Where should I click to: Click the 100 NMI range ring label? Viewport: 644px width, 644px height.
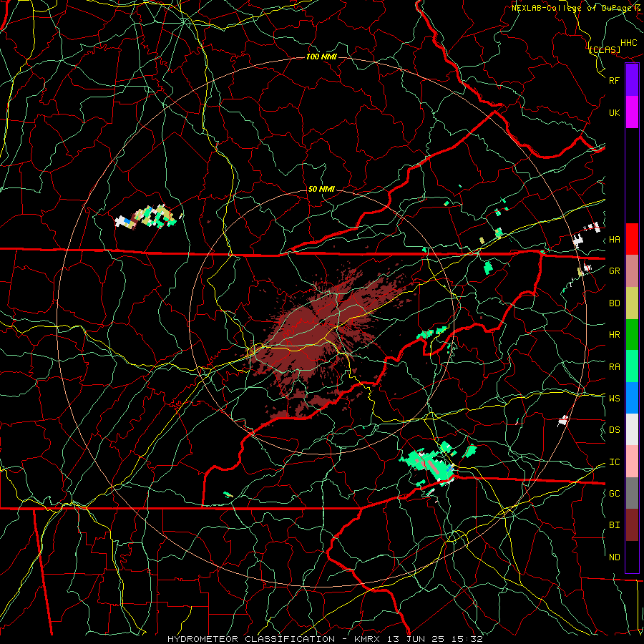pyautogui.click(x=321, y=57)
